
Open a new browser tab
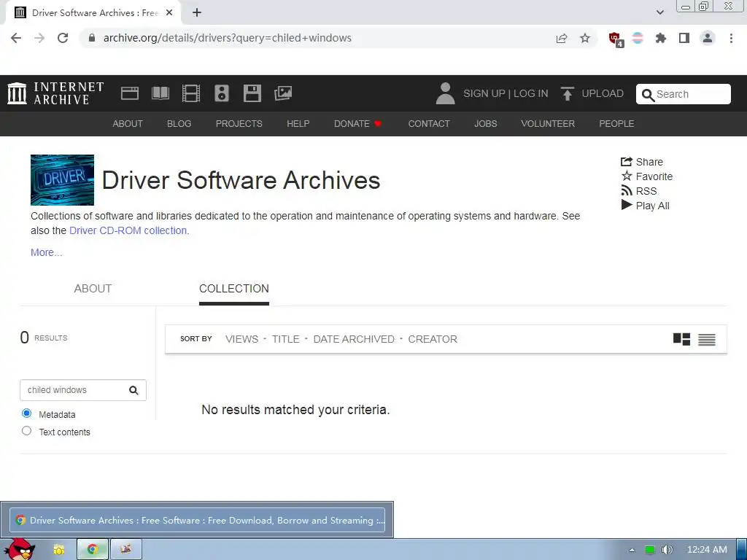click(197, 13)
